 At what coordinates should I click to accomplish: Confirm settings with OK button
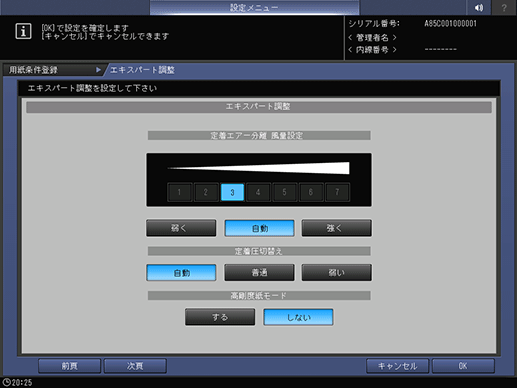pyautogui.click(x=463, y=366)
